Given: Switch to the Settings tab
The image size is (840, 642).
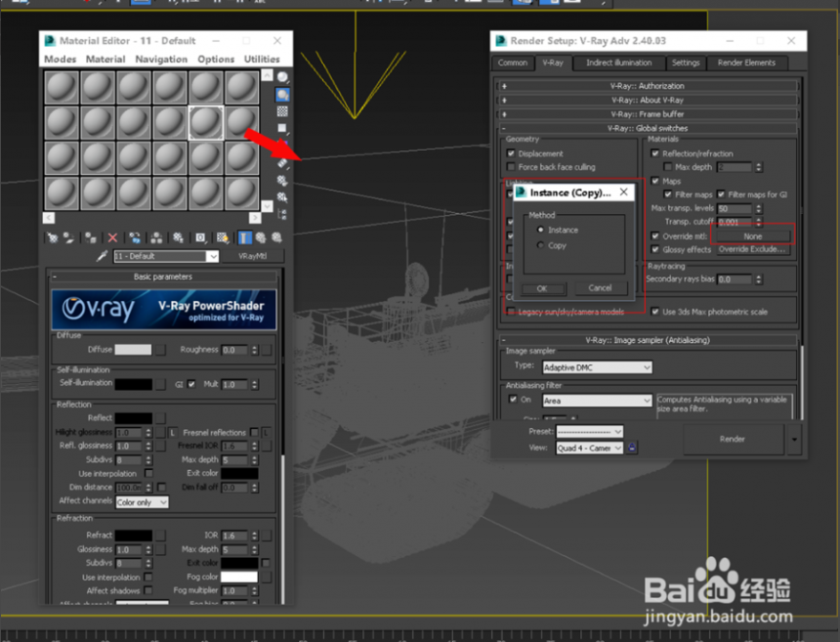Looking at the screenshot, I should (x=686, y=63).
